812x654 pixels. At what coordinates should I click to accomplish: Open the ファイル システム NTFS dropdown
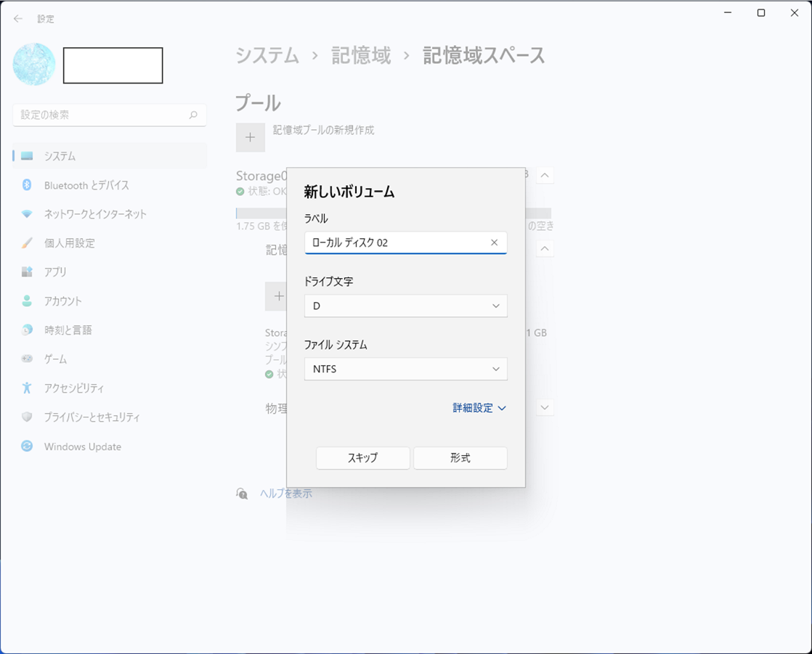coord(405,369)
